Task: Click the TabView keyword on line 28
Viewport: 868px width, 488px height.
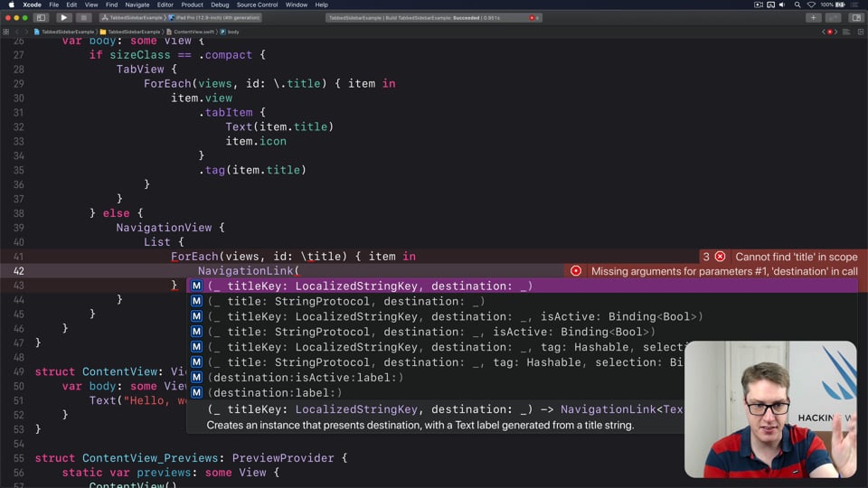Action: click(140, 70)
